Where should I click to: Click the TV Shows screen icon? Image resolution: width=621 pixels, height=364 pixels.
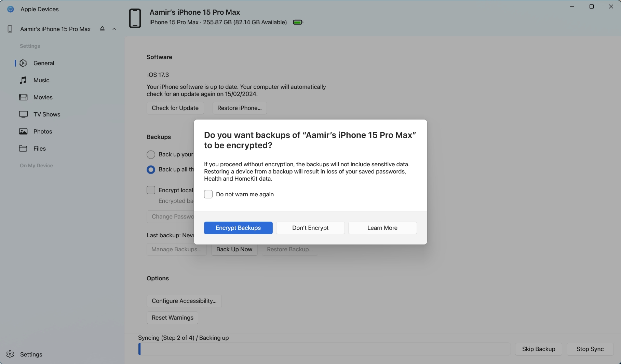(23, 114)
